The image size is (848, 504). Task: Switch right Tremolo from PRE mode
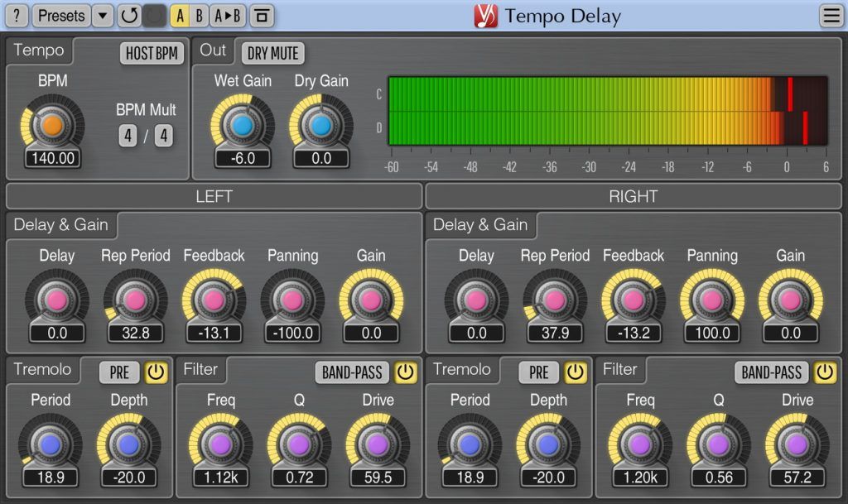click(x=538, y=372)
